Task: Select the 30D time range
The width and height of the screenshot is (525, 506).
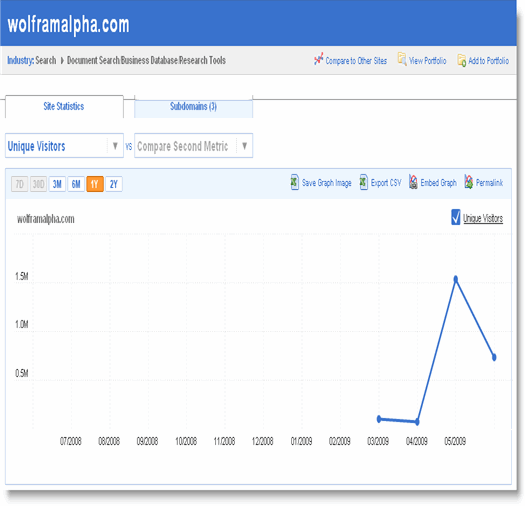Action: coord(39,184)
